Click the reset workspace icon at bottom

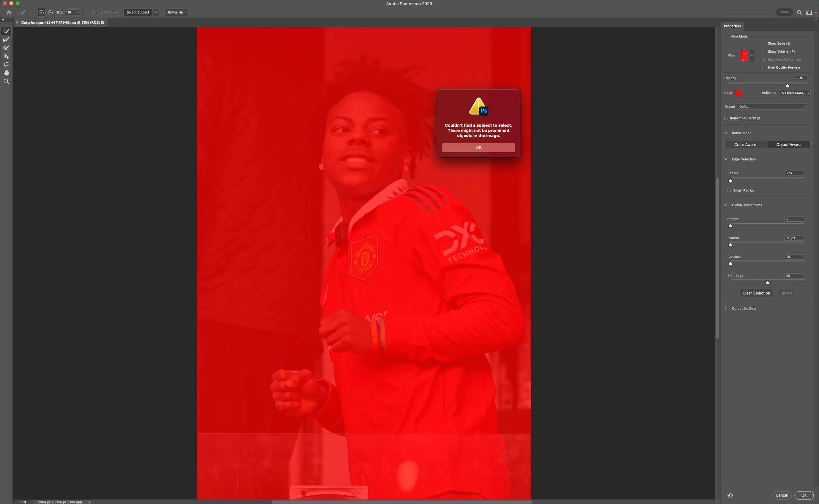click(x=730, y=495)
